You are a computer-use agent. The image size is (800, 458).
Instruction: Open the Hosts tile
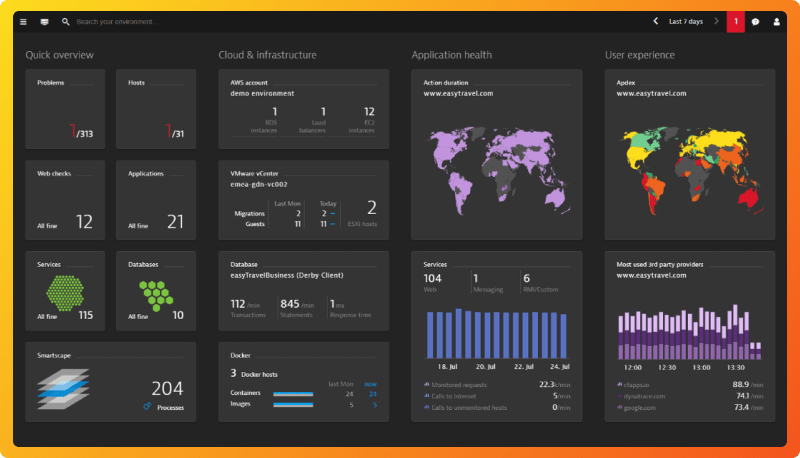[x=156, y=109]
